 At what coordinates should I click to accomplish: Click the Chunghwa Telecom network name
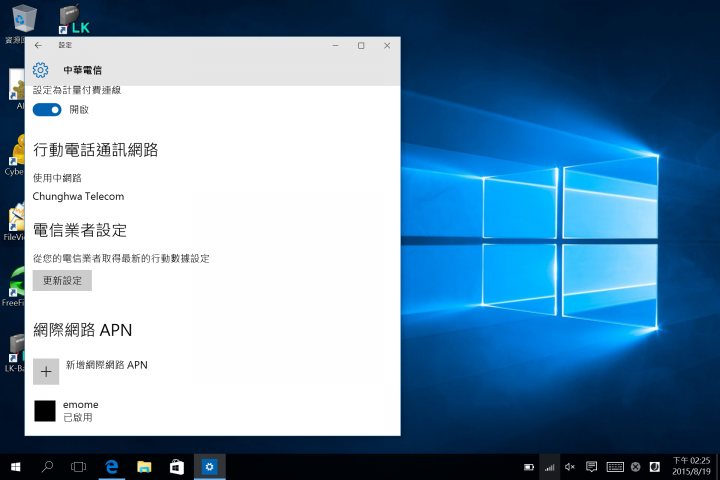pos(78,196)
